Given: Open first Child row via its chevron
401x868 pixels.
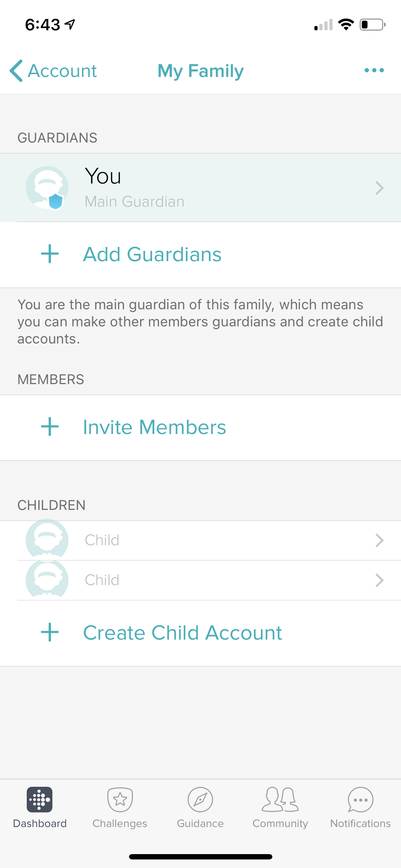Looking at the screenshot, I should (379, 540).
